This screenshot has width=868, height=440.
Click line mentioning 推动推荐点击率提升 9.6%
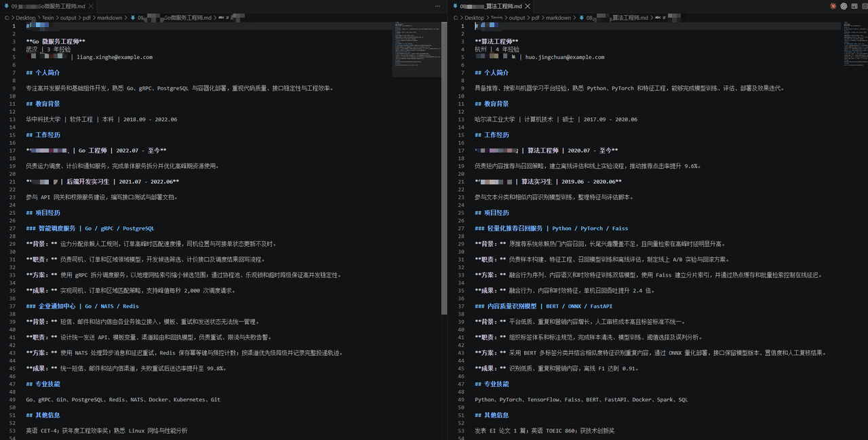click(588, 166)
